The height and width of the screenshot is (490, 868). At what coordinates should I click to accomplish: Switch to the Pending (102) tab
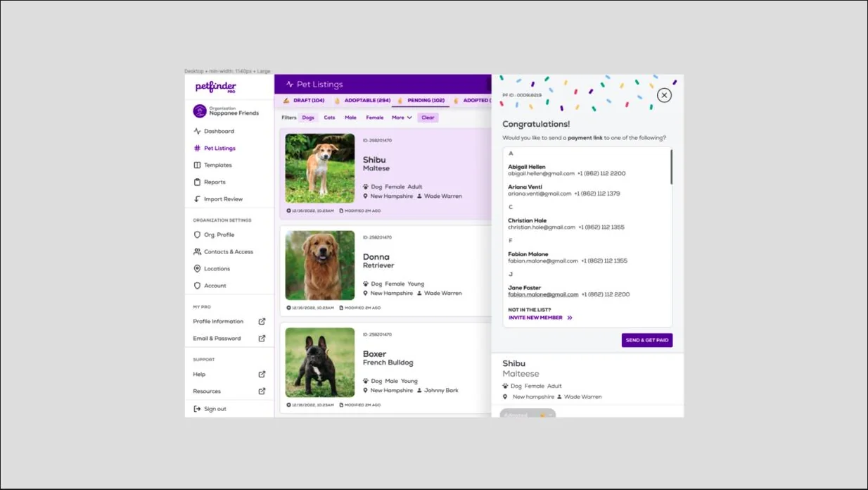click(x=421, y=101)
